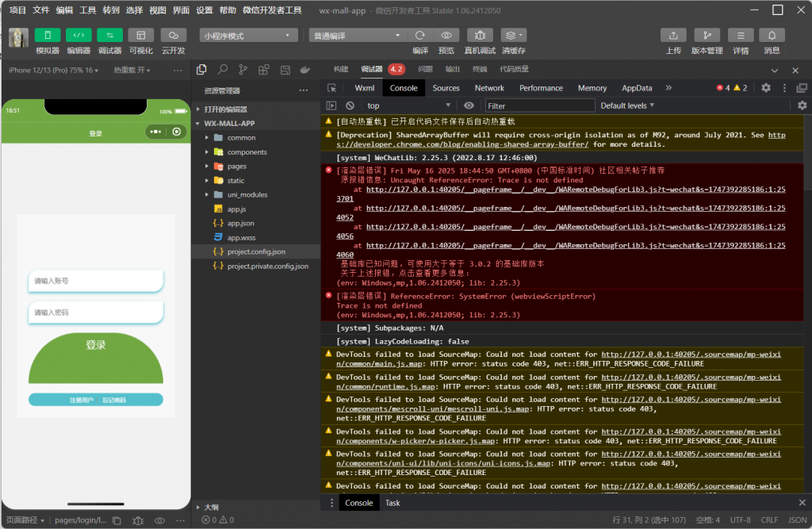The image size is (812, 529).
Task: Switch to the Network tab
Action: pyautogui.click(x=489, y=88)
